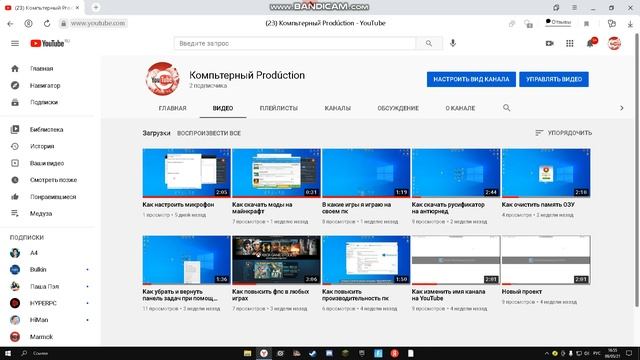
Task: Switch to the ОБСУЖДЕНИЕ tab
Action: click(x=398, y=108)
